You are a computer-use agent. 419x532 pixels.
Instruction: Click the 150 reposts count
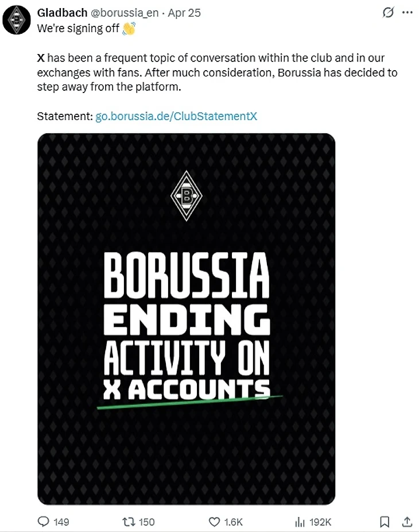tap(147, 522)
